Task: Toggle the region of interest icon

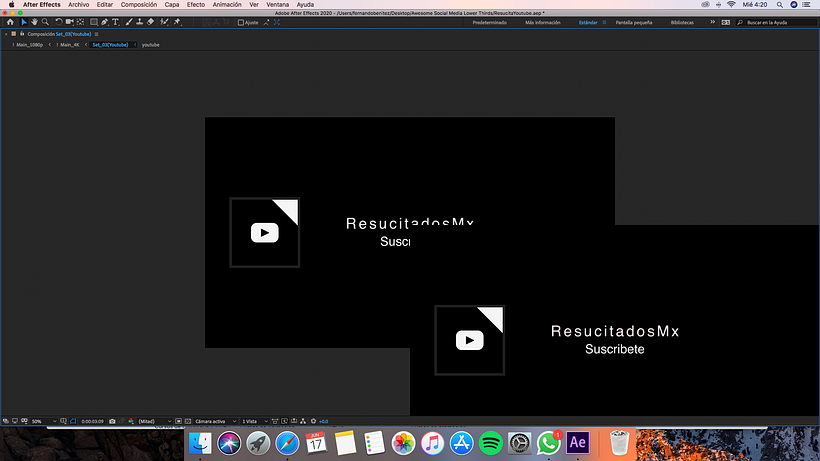Action: [178, 421]
